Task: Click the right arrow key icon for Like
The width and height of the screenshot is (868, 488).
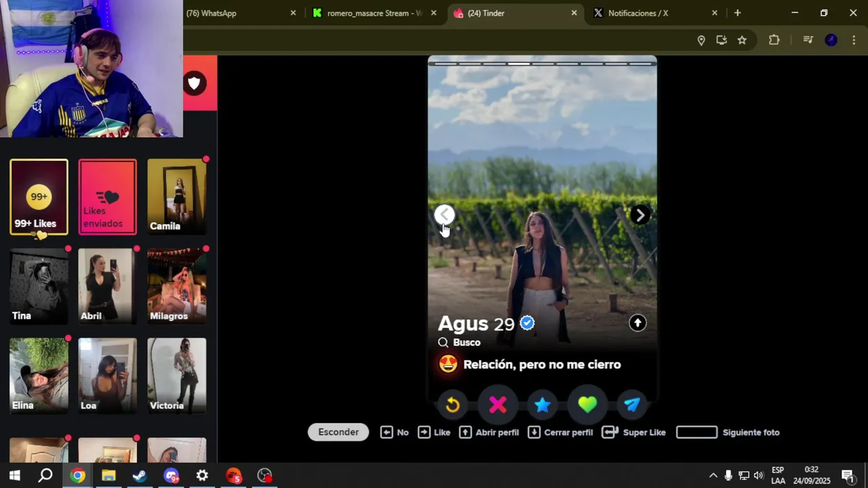Action: pyautogui.click(x=424, y=432)
